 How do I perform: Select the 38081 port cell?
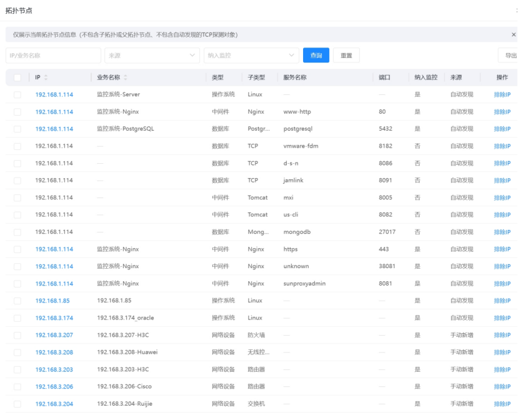point(387,266)
